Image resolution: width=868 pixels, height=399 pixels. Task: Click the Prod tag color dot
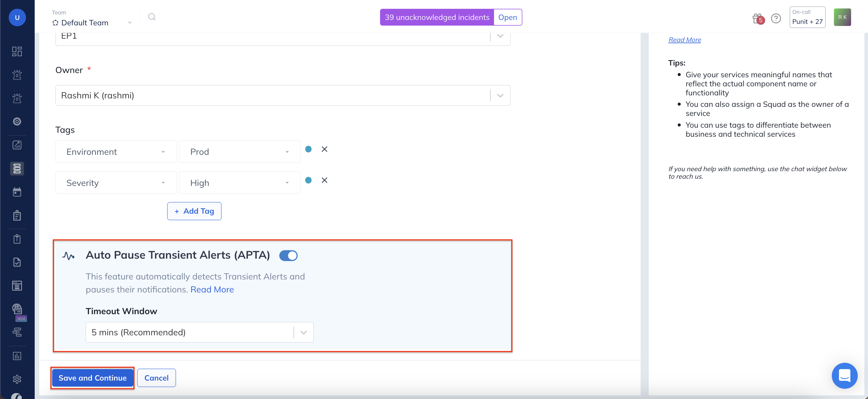coord(308,149)
